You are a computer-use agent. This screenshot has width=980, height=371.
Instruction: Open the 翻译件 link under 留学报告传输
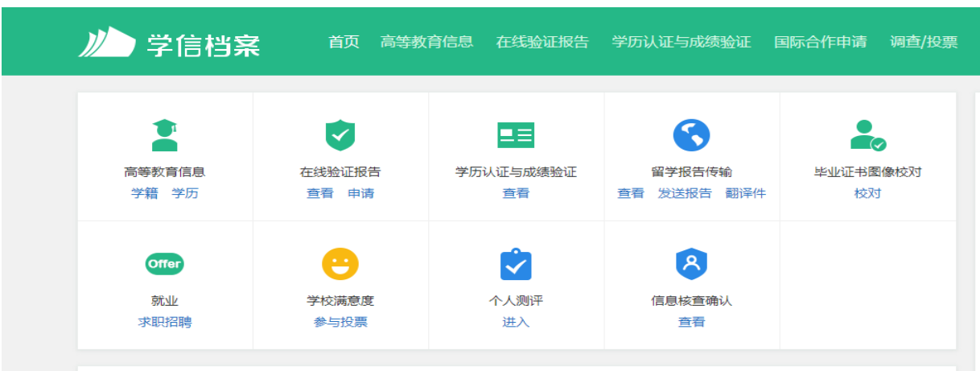tap(745, 193)
